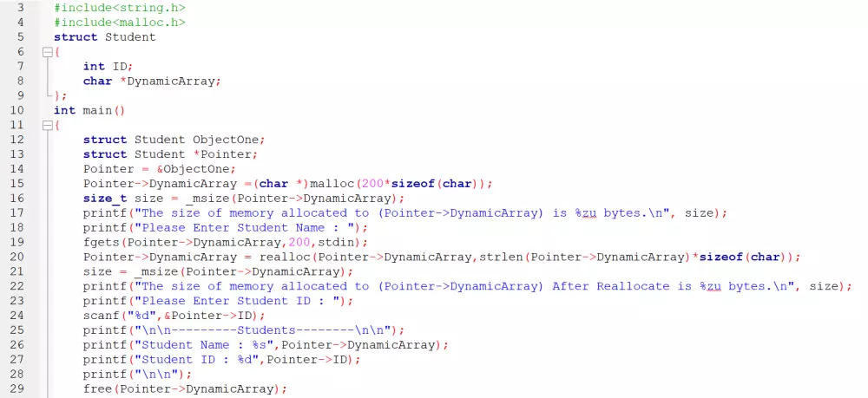Click the 'After Reallocate' printf line
Image resolution: width=868 pixels, height=398 pixels.
coord(467,286)
